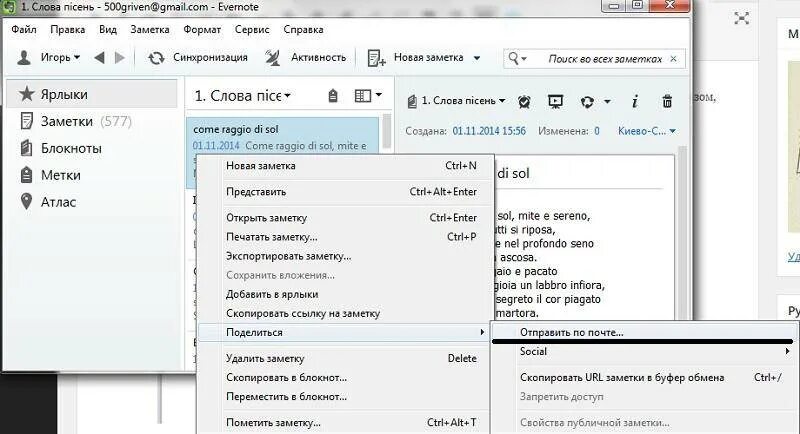Image resolution: width=800 pixels, height=434 pixels.
Task: Click the Синхронизация sync icon
Action: [x=156, y=58]
